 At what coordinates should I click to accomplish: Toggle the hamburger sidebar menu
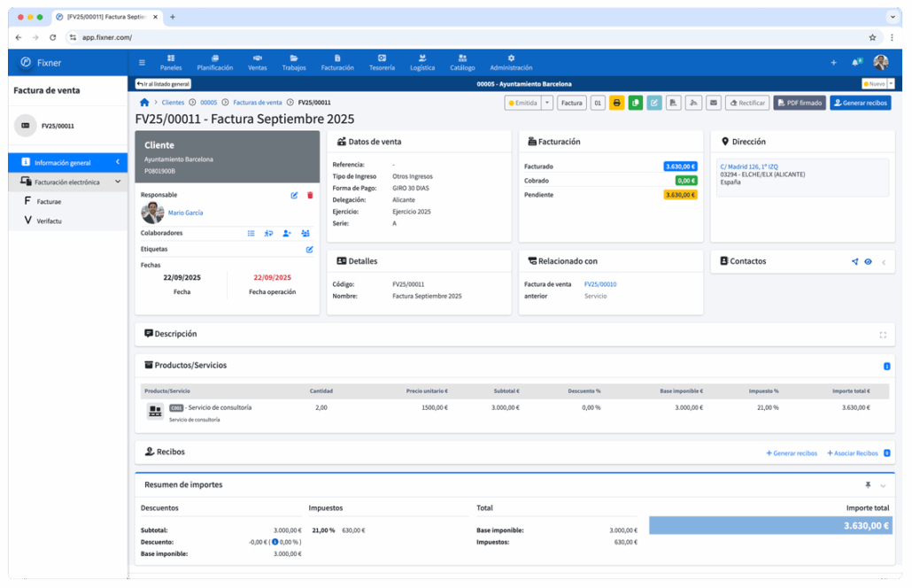tap(142, 63)
